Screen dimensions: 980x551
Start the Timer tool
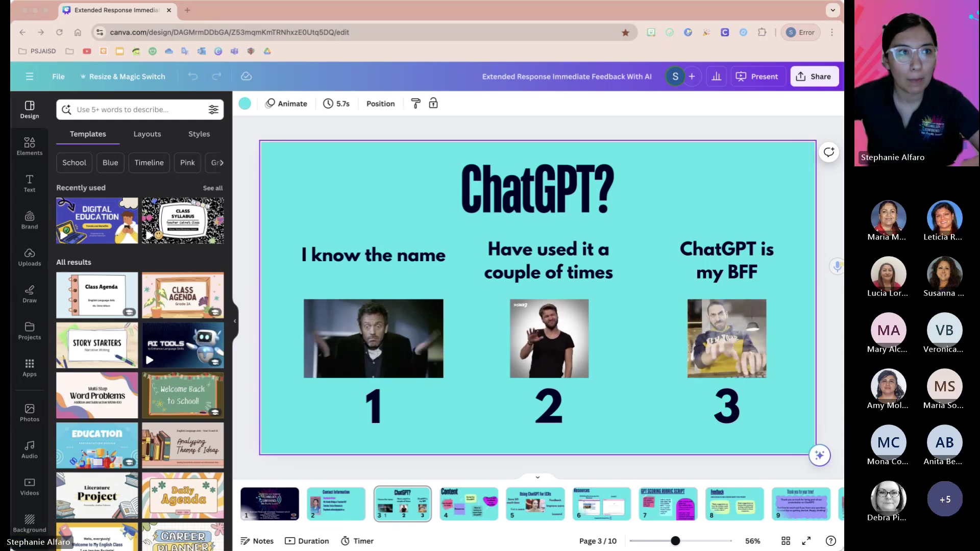pos(357,541)
